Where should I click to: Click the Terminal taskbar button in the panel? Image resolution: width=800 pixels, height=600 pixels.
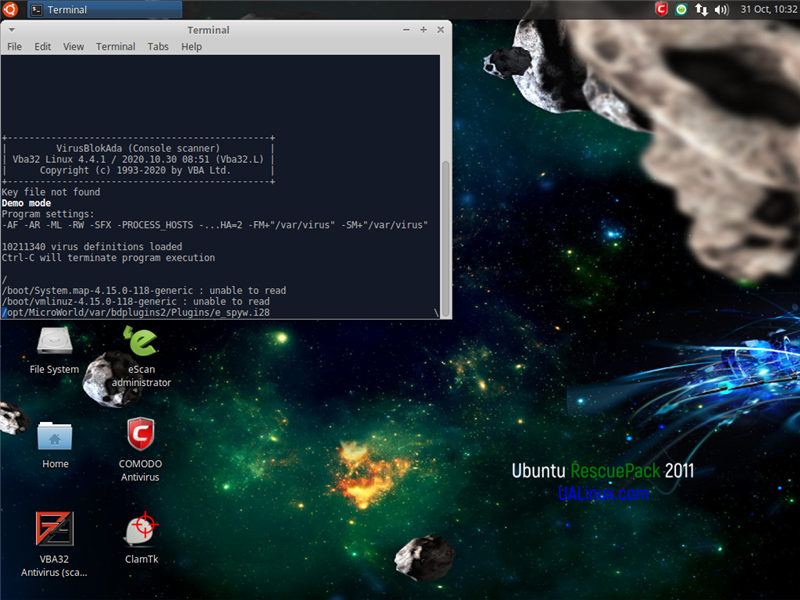tap(105, 10)
